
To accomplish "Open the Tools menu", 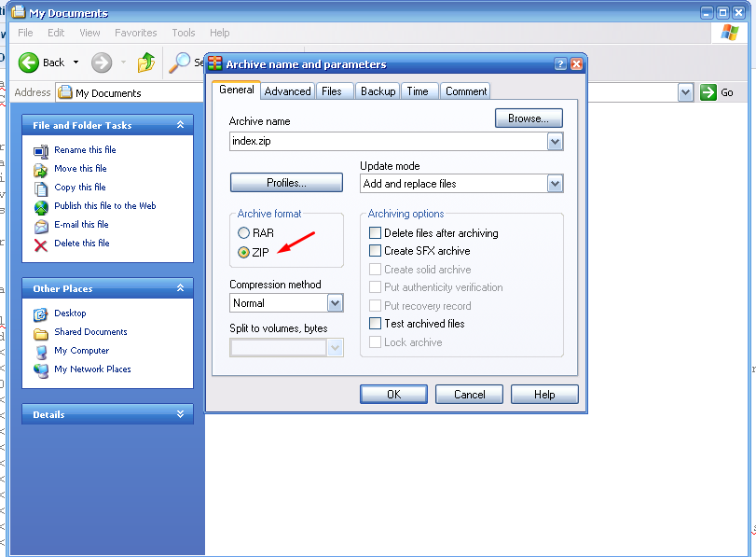I will coord(184,33).
